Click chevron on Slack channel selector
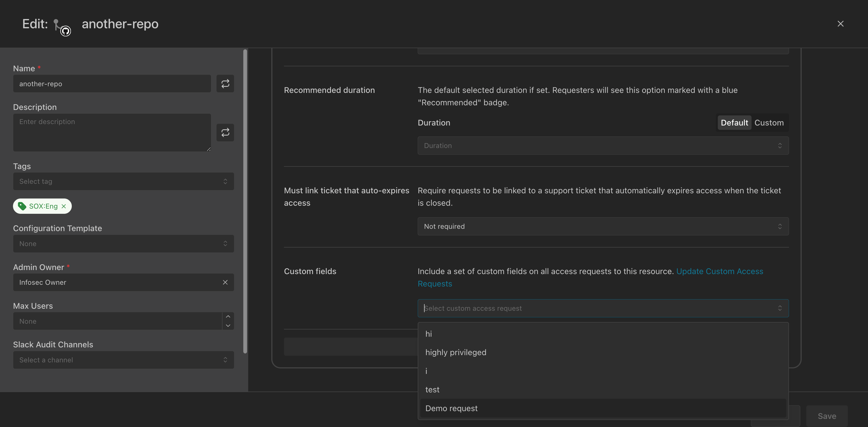The height and width of the screenshot is (427, 868). pos(225,360)
